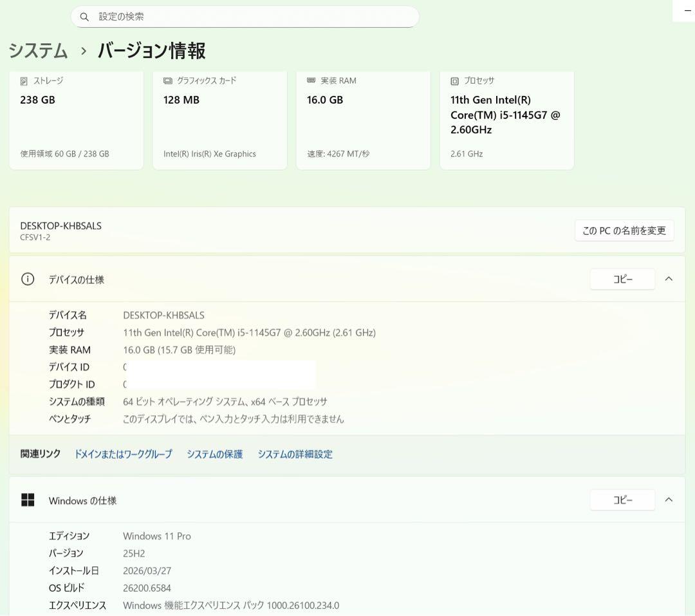Image resolution: width=695 pixels, height=616 pixels.
Task: Select the Windows 11 Pro edition value
Action: coord(157,536)
